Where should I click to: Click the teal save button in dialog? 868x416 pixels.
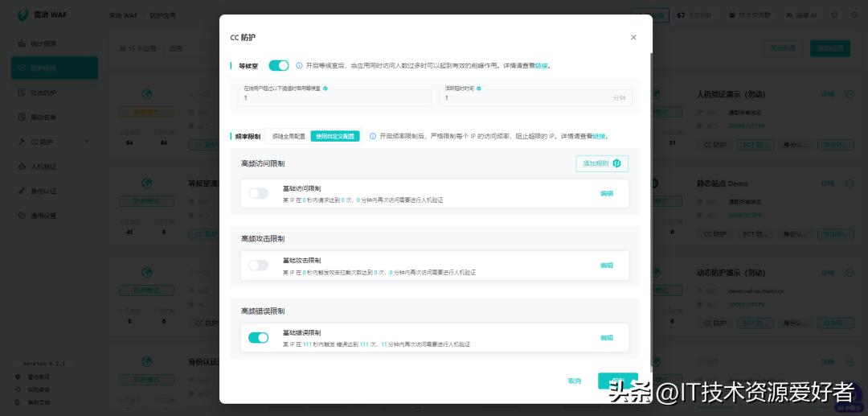618,381
